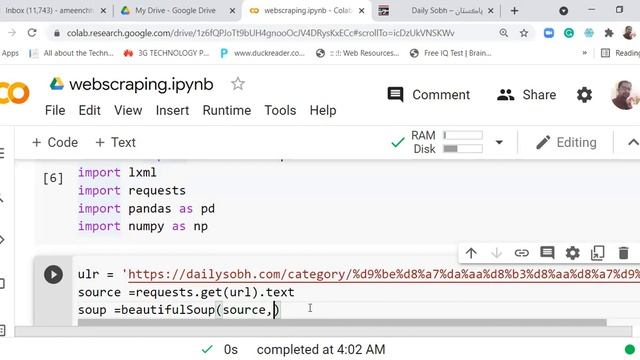Open the Insert menu

coord(172,110)
